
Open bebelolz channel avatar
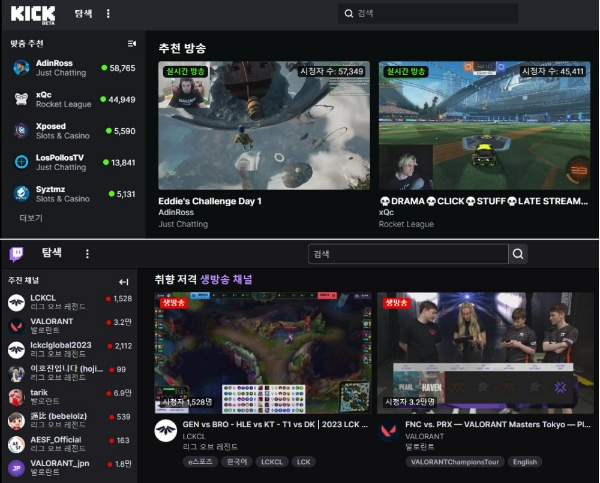(16, 421)
